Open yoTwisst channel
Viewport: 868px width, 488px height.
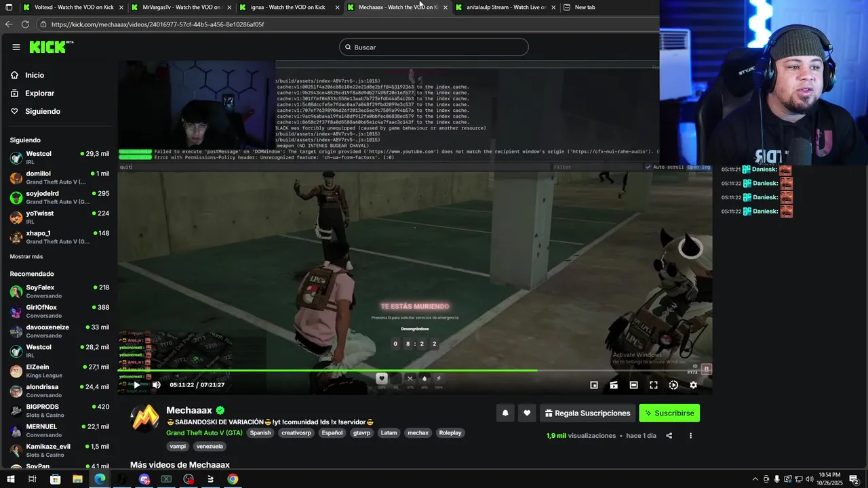tap(59, 217)
